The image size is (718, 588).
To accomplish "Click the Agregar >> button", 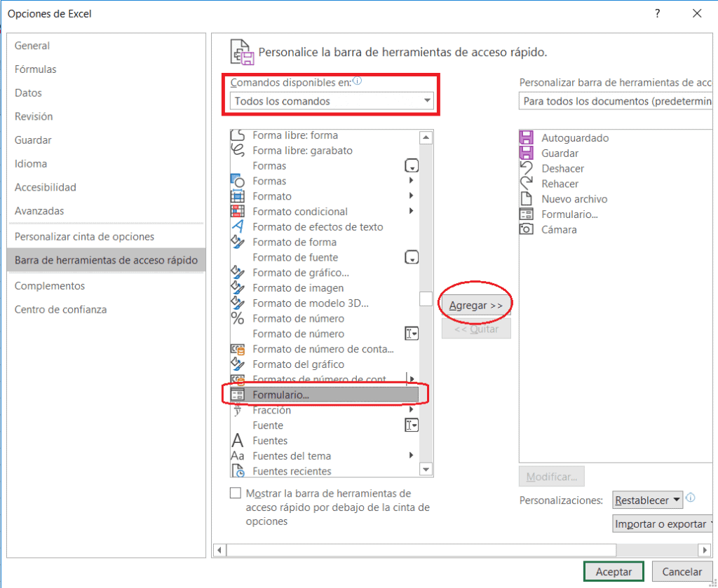I will [x=476, y=305].
